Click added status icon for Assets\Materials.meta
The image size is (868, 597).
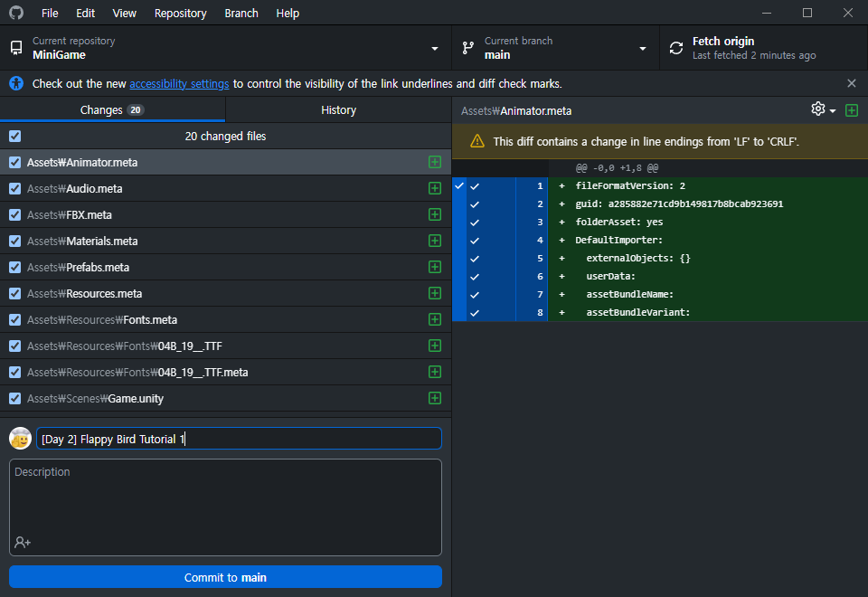pyautogui.click(x=435, y=241)
